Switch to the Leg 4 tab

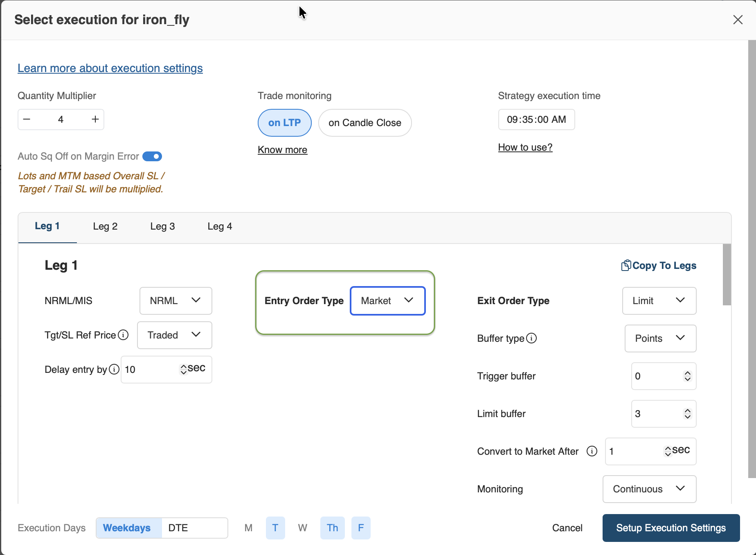(x=220, y=227)
